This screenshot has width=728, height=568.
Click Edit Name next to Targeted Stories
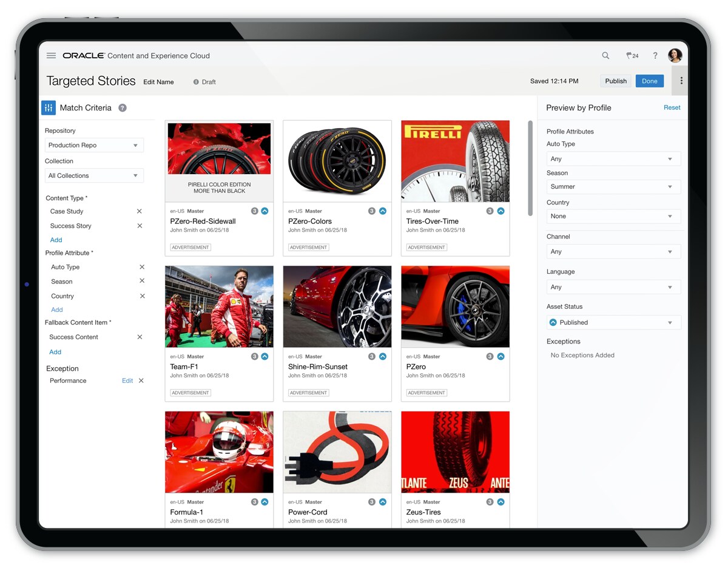tap(158, 82)
